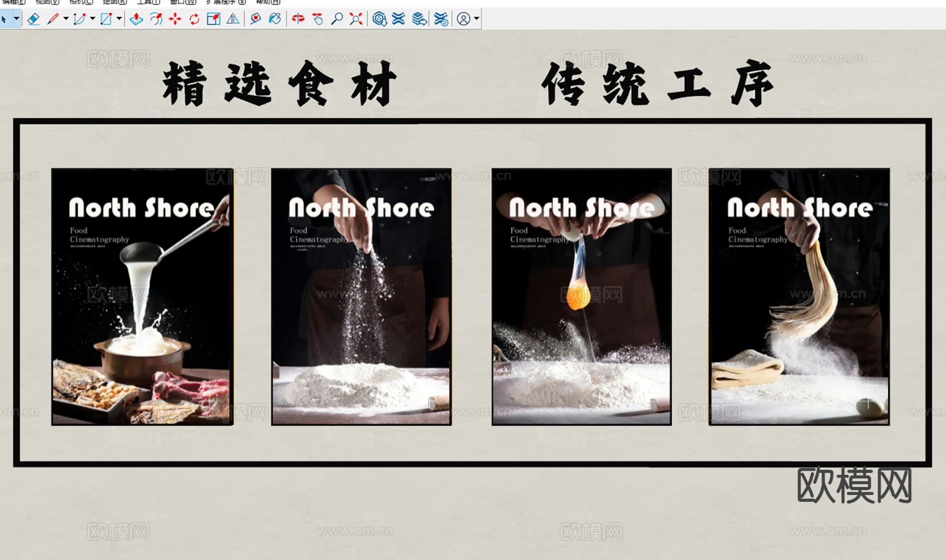The image size is (946, 560).
Task: Click the Zoom magnifier tool
Action: 336,19
